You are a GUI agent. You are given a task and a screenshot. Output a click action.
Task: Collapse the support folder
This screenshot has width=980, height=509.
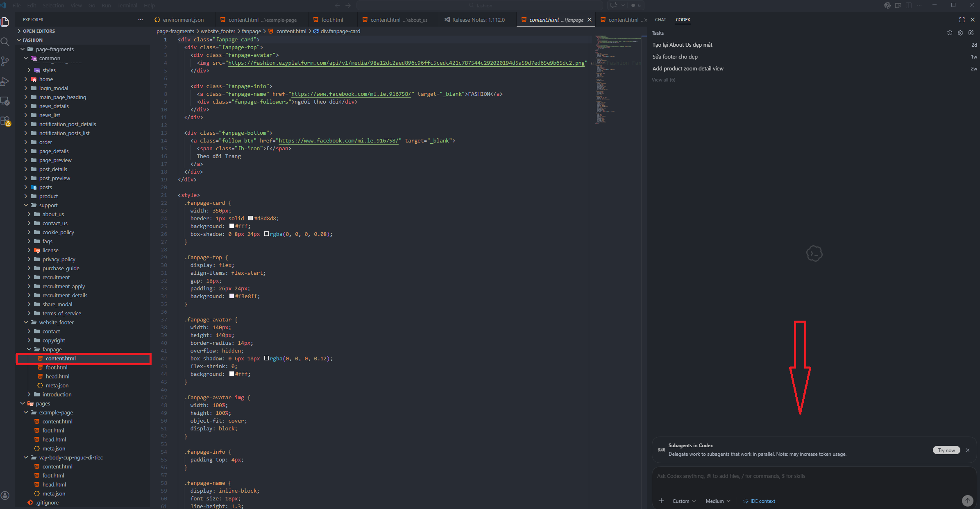click(48, 205)
